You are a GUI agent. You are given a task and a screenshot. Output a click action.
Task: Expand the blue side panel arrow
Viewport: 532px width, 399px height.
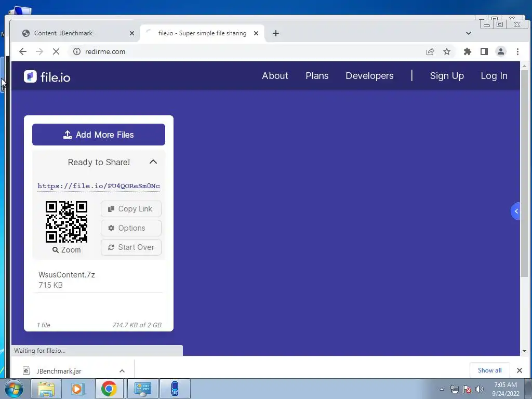(515, 211)
